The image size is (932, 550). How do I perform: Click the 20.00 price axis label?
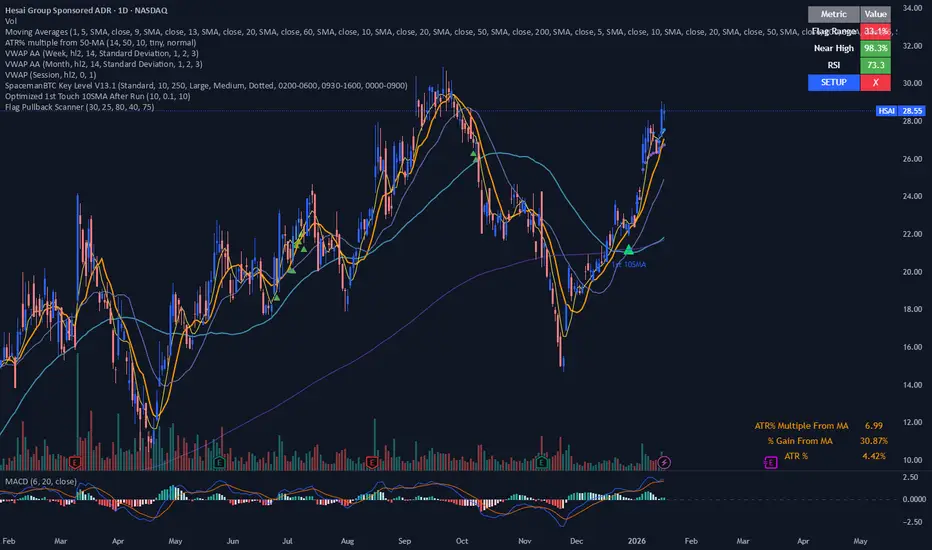click(912, 272)
